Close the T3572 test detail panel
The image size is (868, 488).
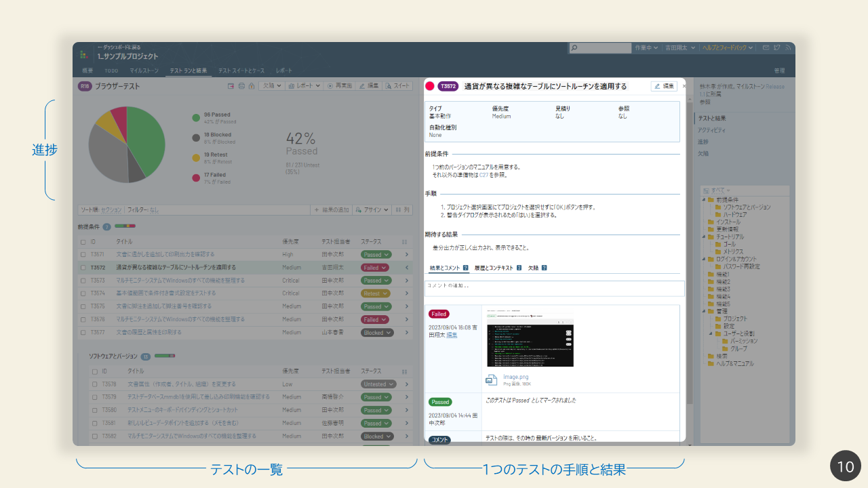click(684, 86)
